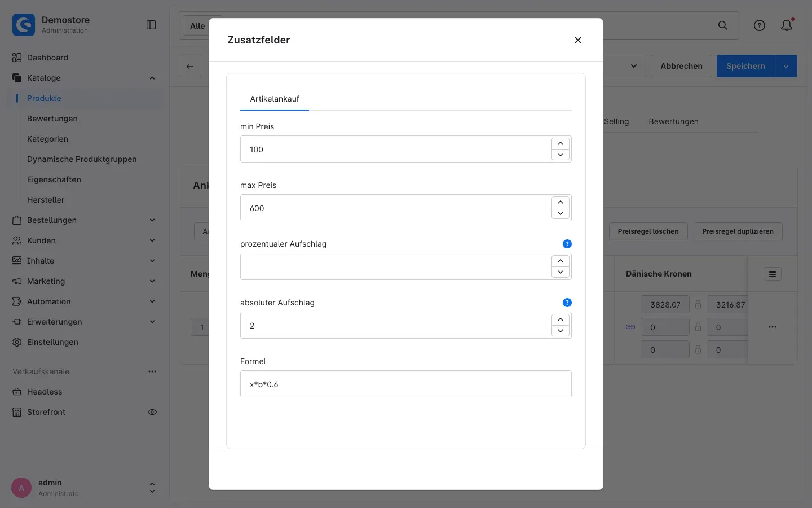This screenshot has height=508, width=812.
Task: Open the Verkaufskanäle three-dot menu
Action: [152, 371]
